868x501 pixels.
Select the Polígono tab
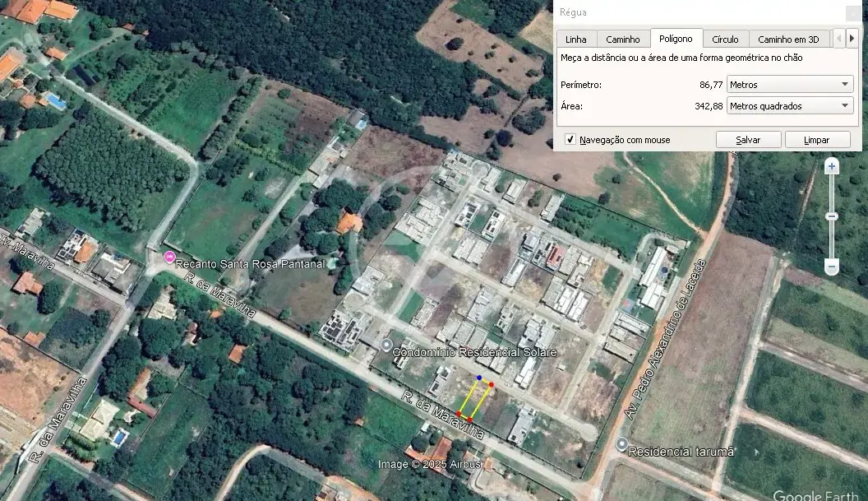(x=676, y=38)
